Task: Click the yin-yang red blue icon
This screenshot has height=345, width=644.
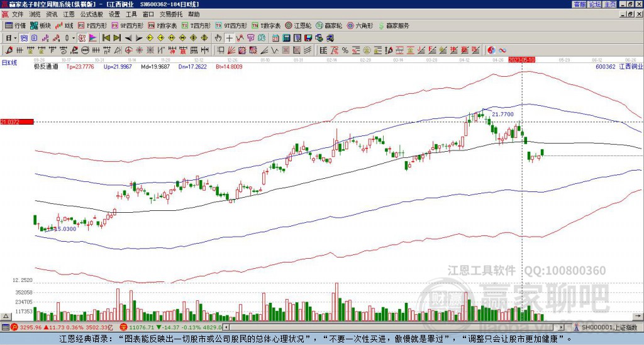Action: point(491,50)
